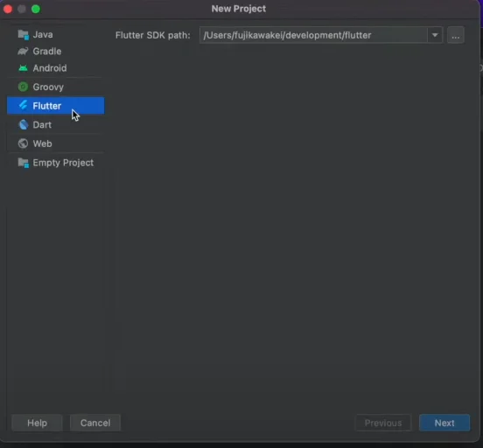Click the Flutter logo icon
The height and width of the screenshot is (448, 483).
[23, 105]
